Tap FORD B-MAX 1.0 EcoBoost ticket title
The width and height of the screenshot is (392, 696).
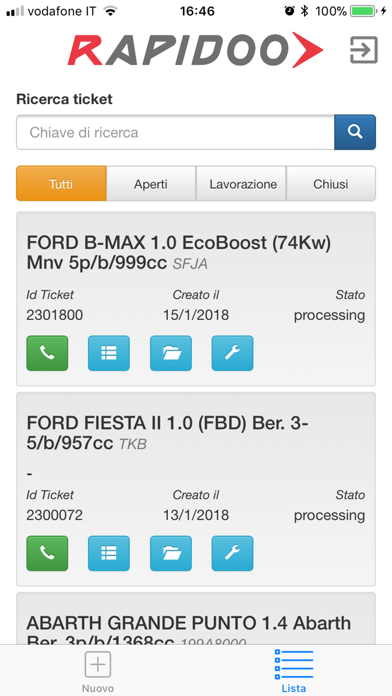point(178,253)
